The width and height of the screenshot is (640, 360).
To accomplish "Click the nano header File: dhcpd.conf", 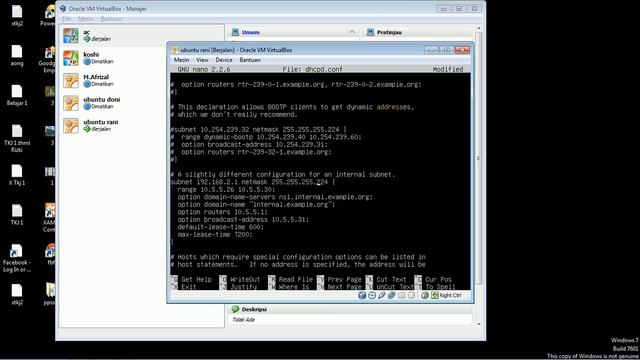I will pyautogui.click(x=312, y=69).
